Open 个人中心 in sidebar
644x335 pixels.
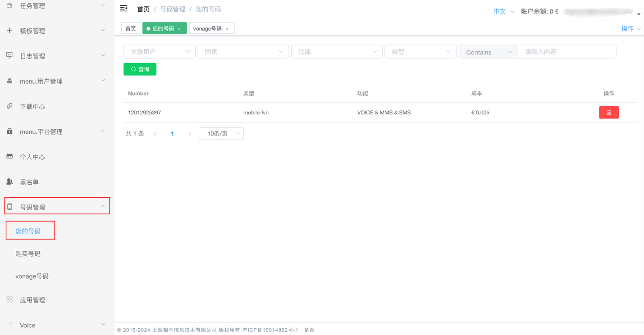[x=32, y=157]
